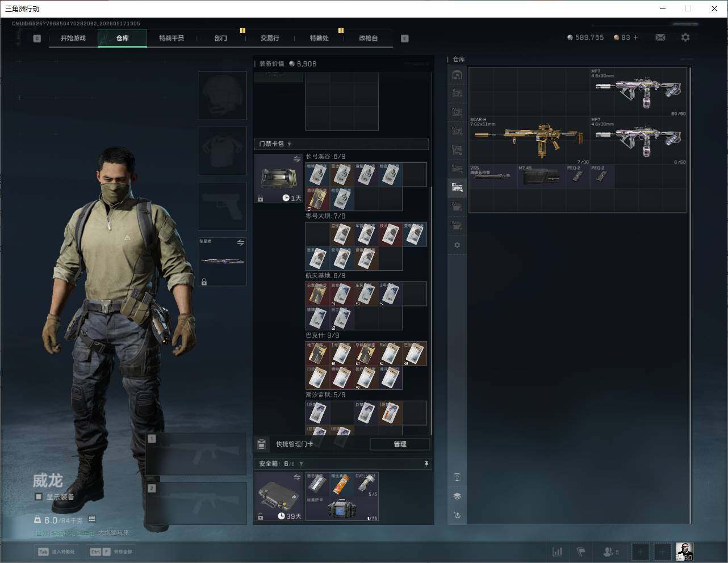Open the 特战干员 tab
This screenshot has width=728, height=563.
171,38
